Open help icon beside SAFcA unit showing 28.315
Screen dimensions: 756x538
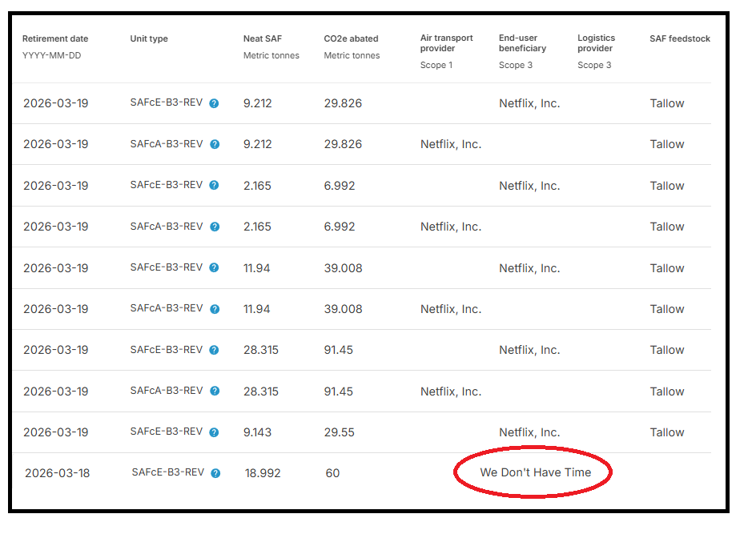pyautogui.click(x=215, y=391)
